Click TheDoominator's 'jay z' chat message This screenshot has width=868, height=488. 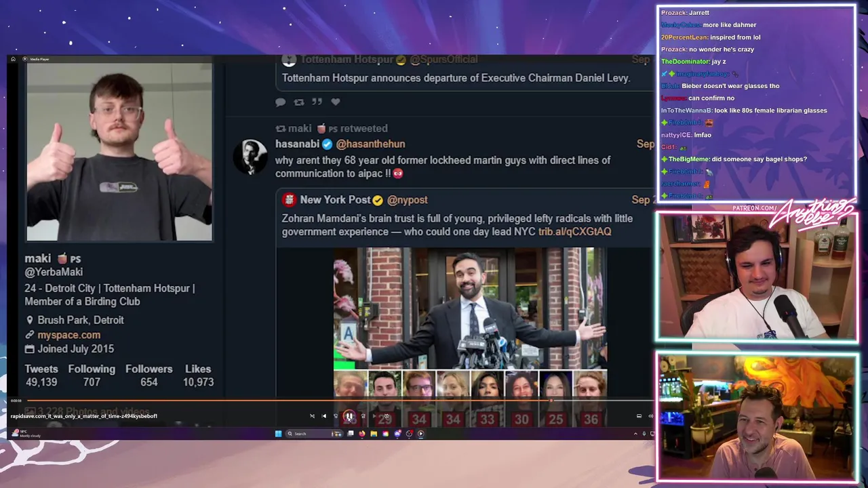pos(694,62)
